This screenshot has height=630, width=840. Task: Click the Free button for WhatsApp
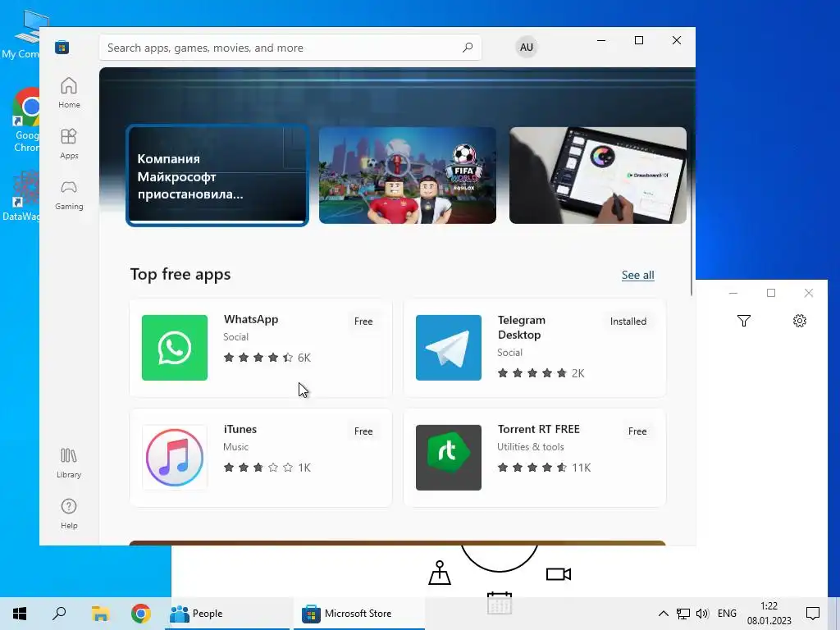(363, 322)
